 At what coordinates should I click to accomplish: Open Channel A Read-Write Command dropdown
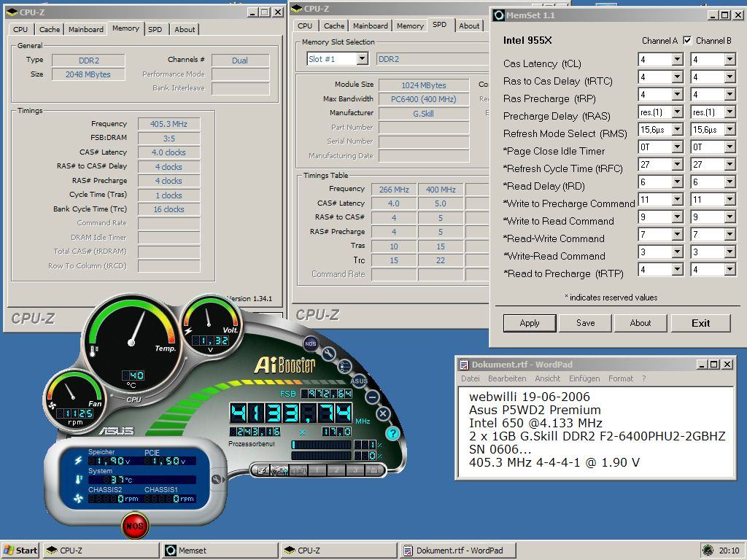tap(678, 234)
